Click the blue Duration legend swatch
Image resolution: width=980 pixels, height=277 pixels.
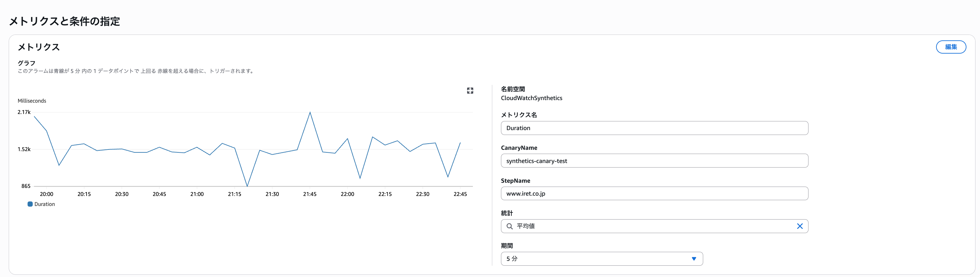30,204
